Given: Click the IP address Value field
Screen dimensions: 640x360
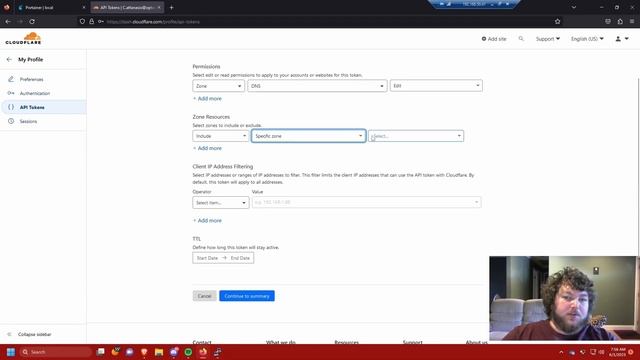Looking at the screenshot, I should tap(367, 202).
